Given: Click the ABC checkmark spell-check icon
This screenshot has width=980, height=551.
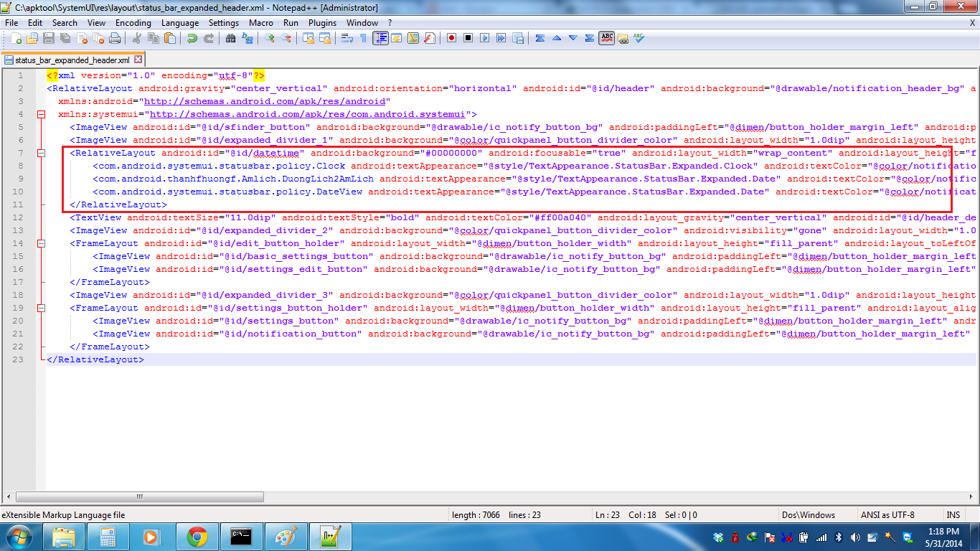Looking at the screenshot, I should coord(639,38).
